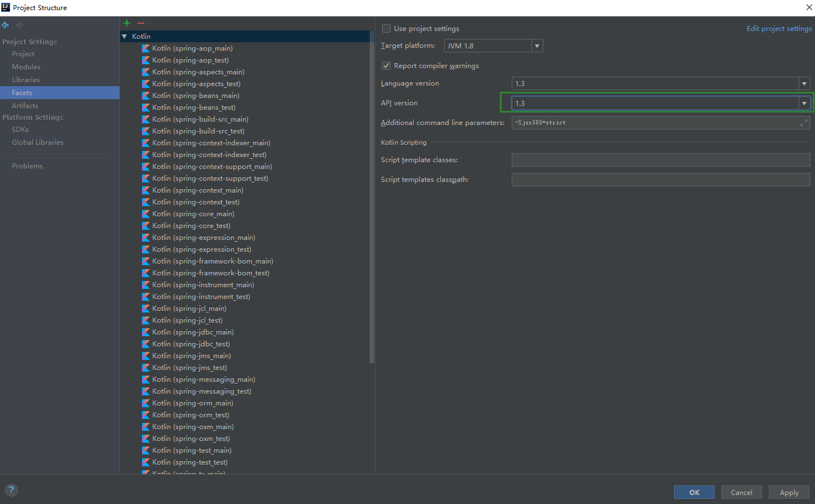Image resolution: width=815 pixels, height=504 pixels.
Task: Open the Project settings section
Action: coord(23,54)
